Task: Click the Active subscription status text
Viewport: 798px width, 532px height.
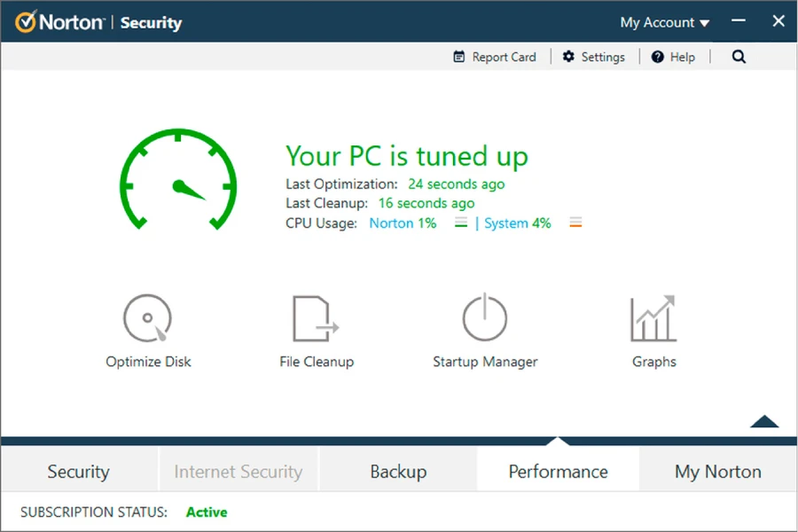Action: point(207,512)
